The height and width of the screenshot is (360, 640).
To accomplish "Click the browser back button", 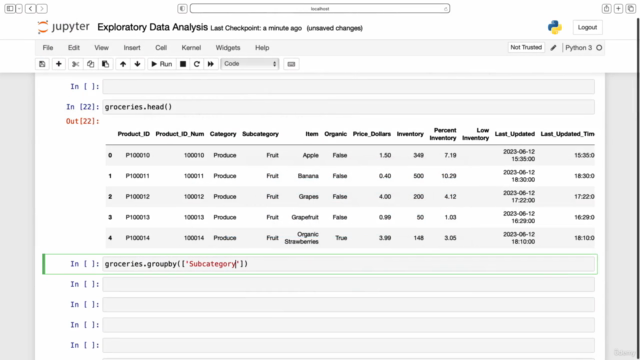I will pyautogui.click(x=30, y=8).
